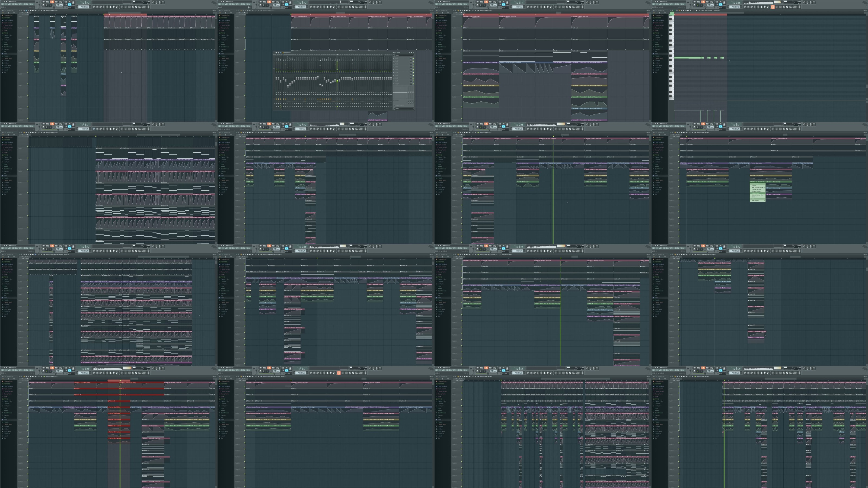Expand Current project in the Pattern 39 browser
The height and width of the screenshot is (488, 868).
7,15
